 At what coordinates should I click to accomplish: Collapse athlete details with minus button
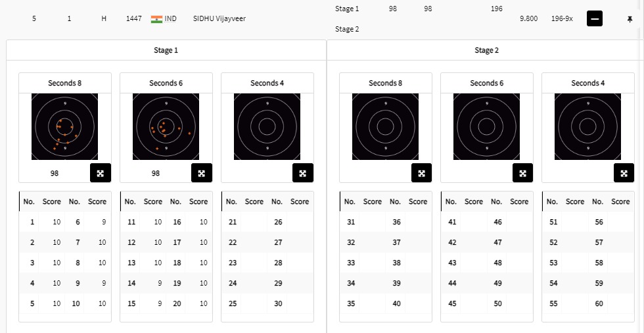595,19
